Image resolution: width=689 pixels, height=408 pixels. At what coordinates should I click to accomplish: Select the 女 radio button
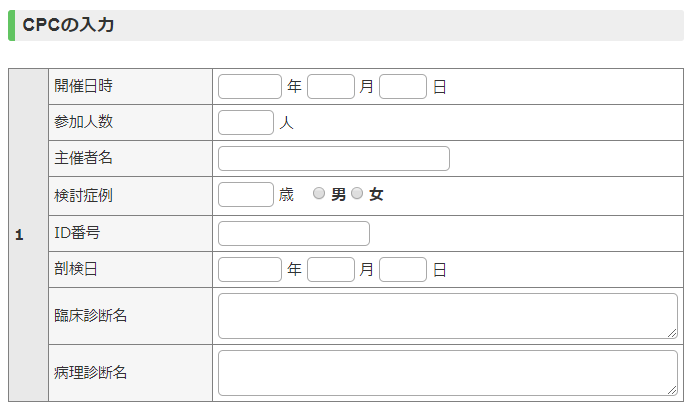tap(357, 193)
